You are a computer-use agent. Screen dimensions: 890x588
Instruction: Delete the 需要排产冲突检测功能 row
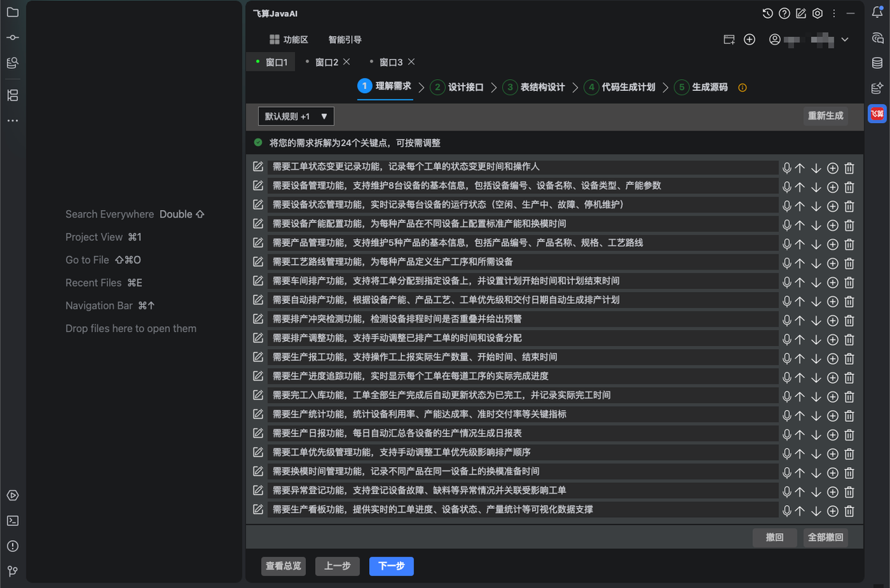tap(849, 320)
